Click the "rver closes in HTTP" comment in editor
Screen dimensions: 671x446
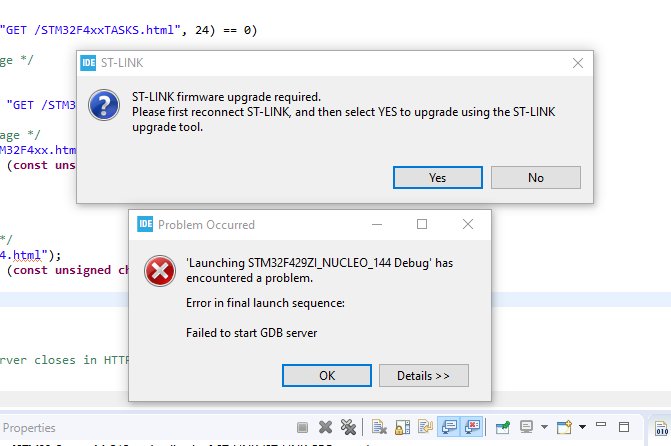64,360
